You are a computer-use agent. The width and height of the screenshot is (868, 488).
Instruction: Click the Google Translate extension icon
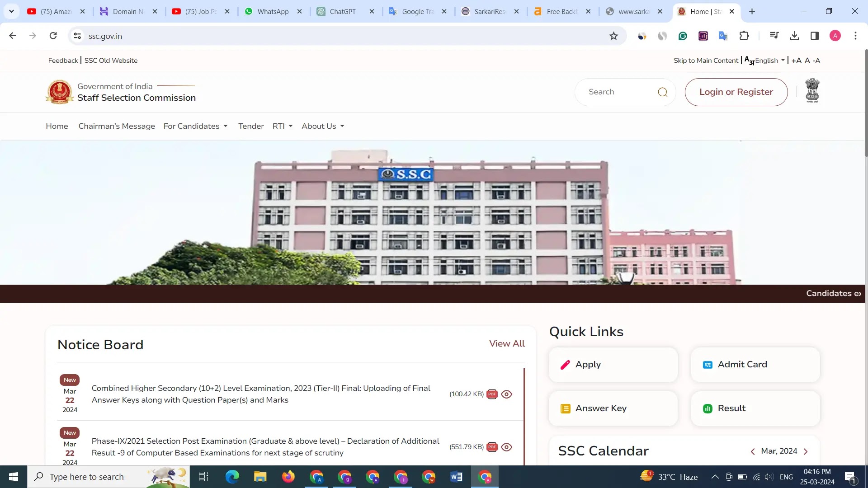point(723,36)
